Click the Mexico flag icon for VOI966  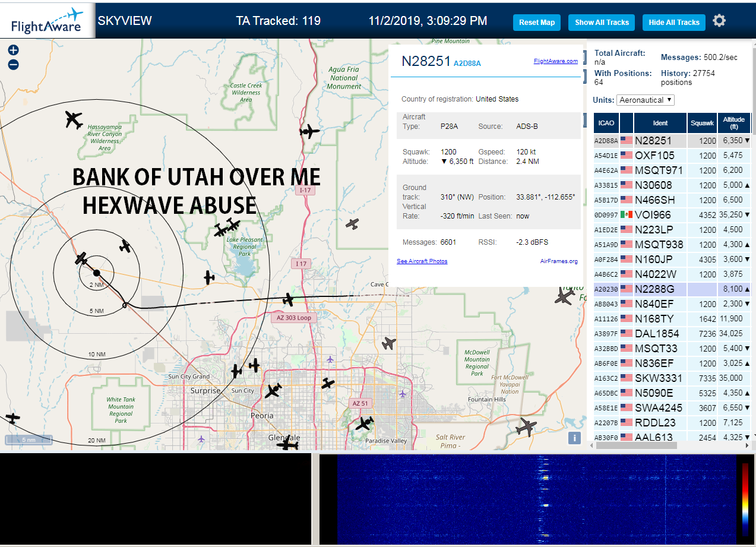[x=627, y=214]
